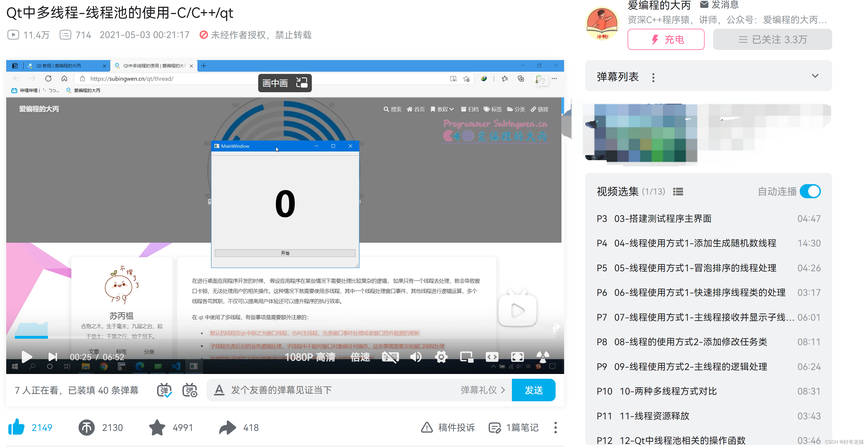The height and width of the screenshot is (447, 868).
Task: Click the browser home icon in the video
Action: point(64,78)
